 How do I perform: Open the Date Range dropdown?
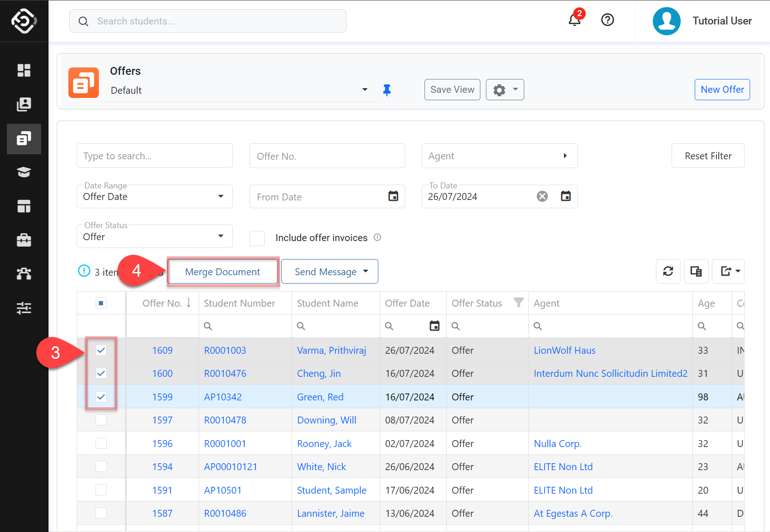point(220,196)
